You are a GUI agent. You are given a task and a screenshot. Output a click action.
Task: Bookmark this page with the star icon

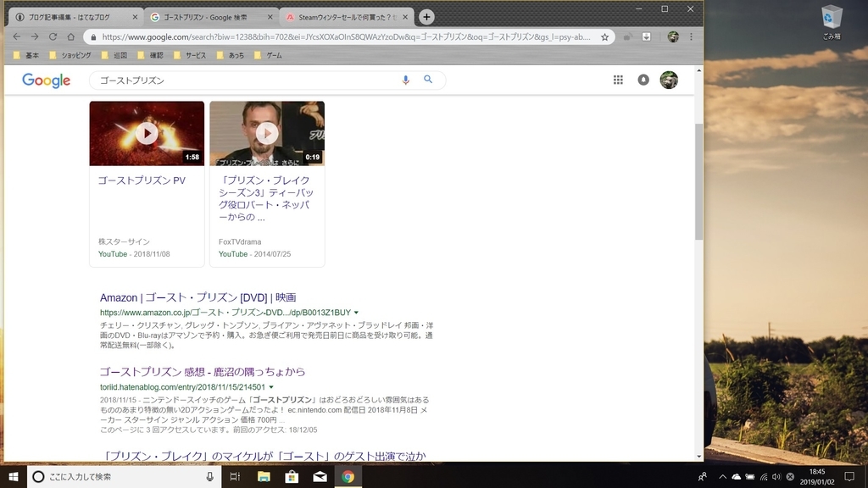[x=604, y=37]
